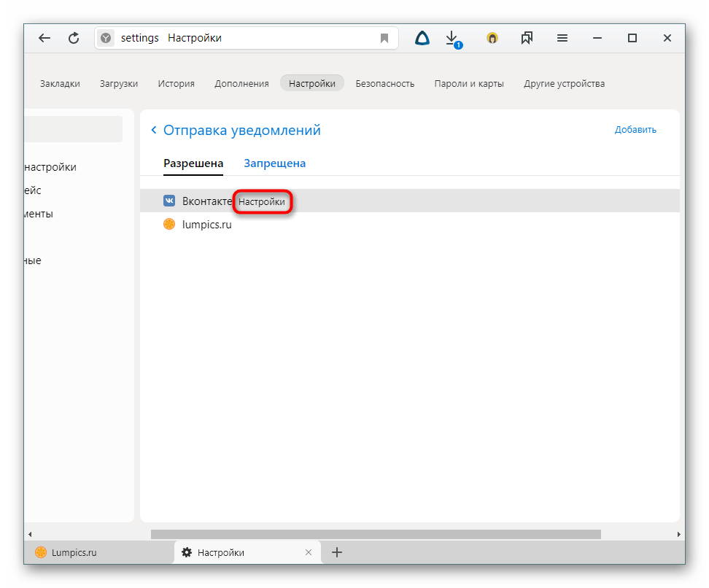
Task: Switch to the Запрещена tab
Action: pyautogui.click(x=274, y=163)
